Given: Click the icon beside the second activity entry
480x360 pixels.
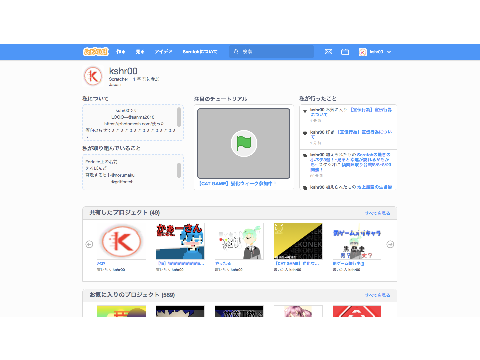Looking at the screenshot, I should tap(305, 133).
